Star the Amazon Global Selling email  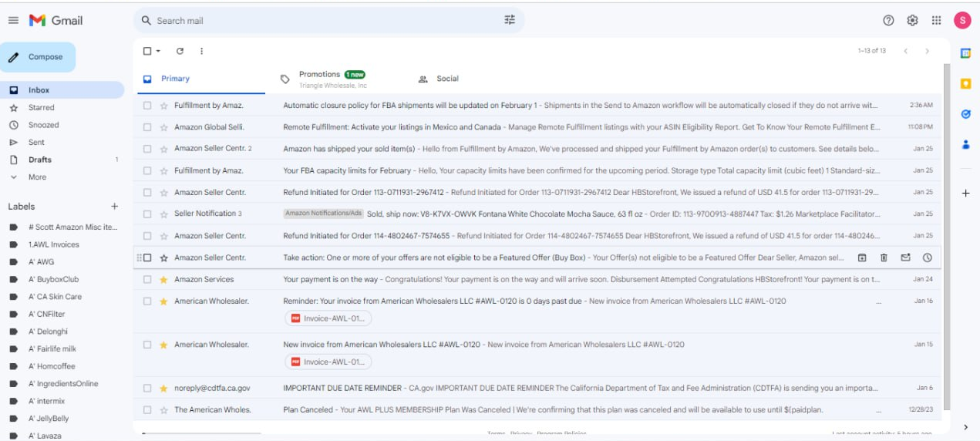163,127
